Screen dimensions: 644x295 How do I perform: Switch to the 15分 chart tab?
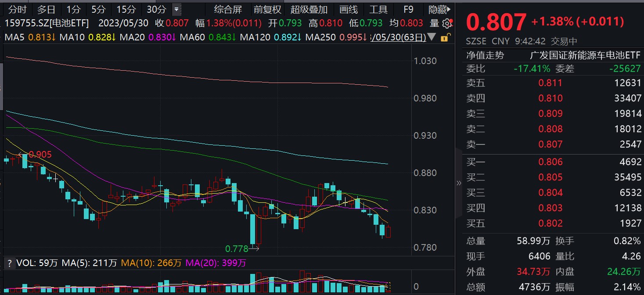pos(127,9)
